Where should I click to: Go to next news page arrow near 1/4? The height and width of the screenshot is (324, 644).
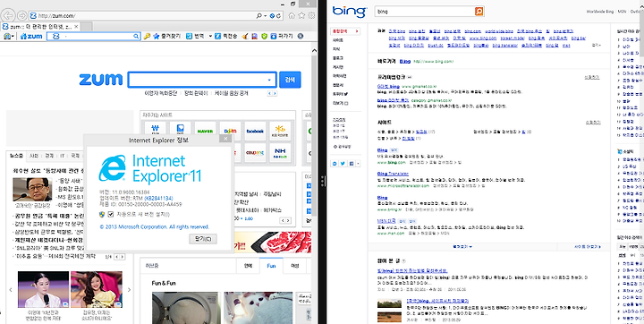pyautogui.click(x=123, y=257)
